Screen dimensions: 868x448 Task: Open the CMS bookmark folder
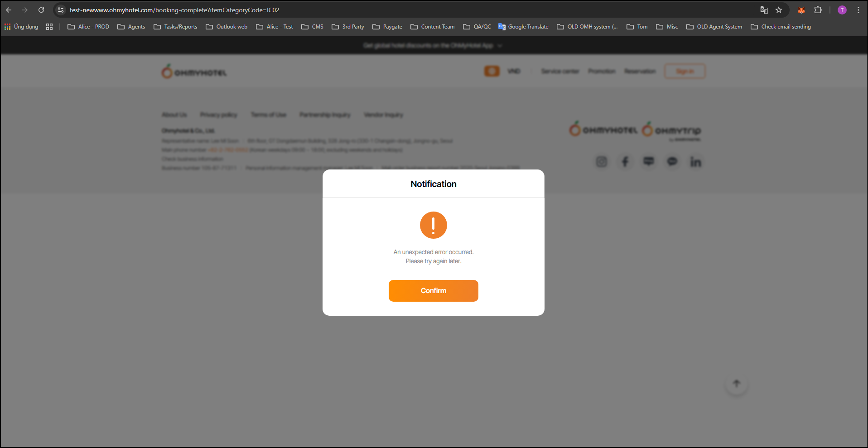(x=313, y=27)
